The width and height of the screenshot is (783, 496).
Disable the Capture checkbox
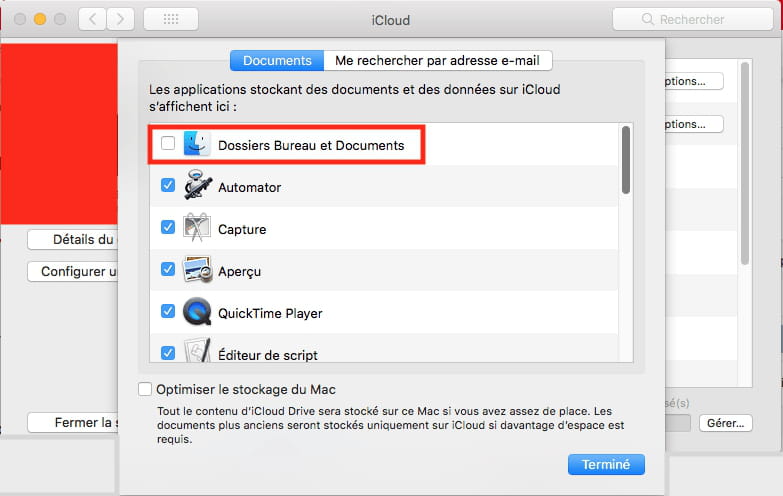168,228
